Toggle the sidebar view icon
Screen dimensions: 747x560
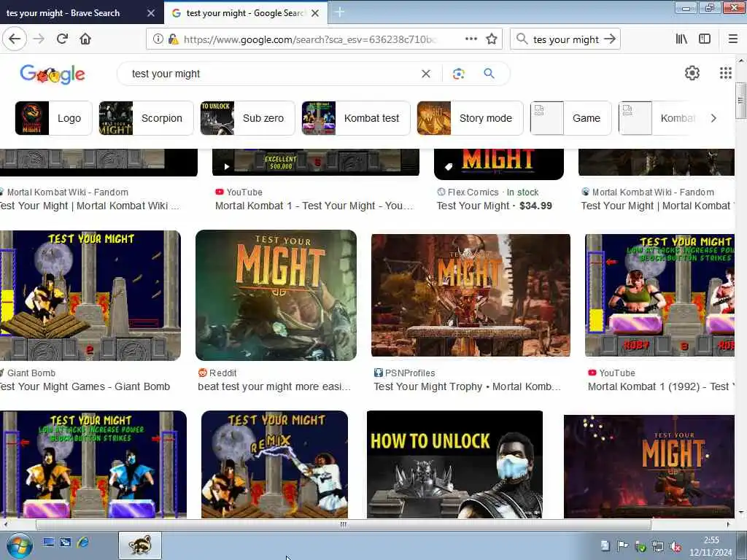coord(705,39)
